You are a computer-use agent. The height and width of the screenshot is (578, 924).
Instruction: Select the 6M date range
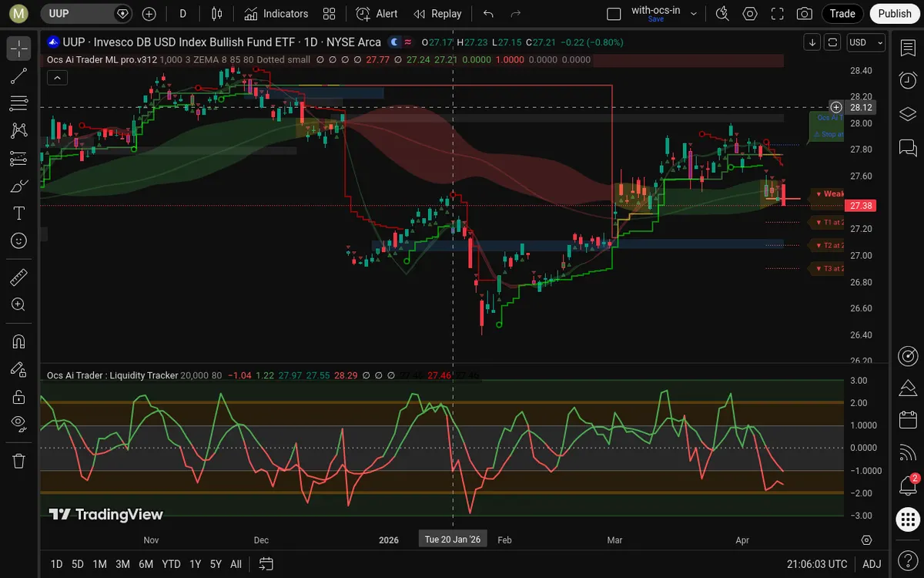146,564
